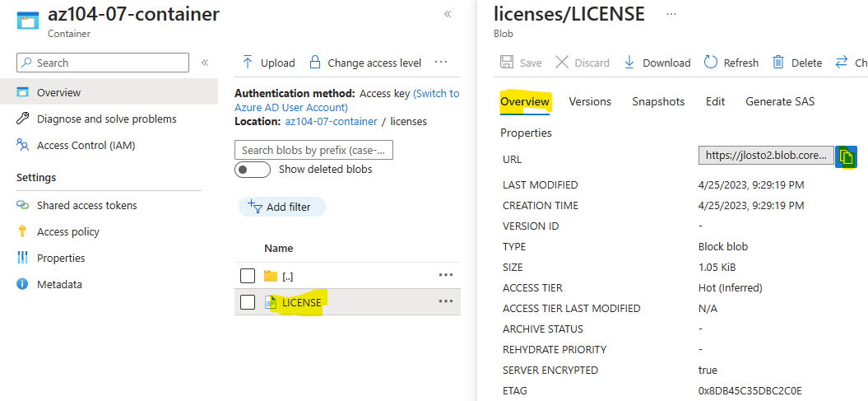Check the checkbox for LICENSE row
This screenshot has width=868, height=401.
click(x=248, y=302)
